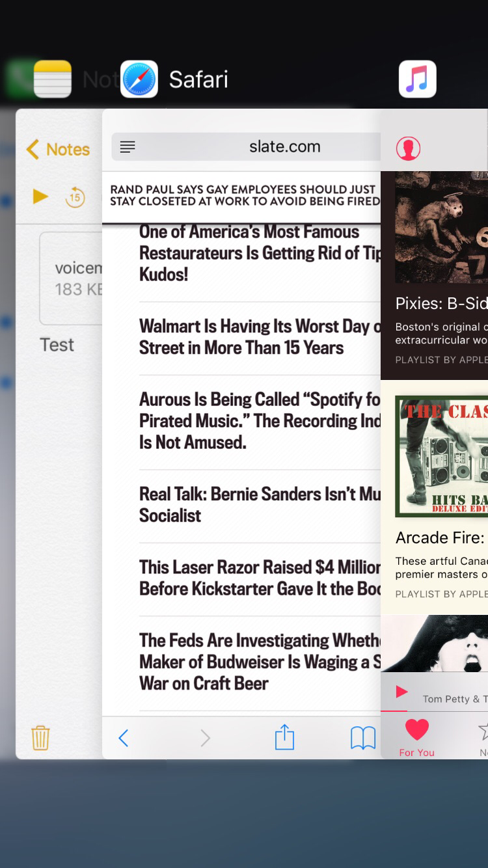Open the Music app icon
Screen dimensions: 488x868
click(x=417, y=79)
